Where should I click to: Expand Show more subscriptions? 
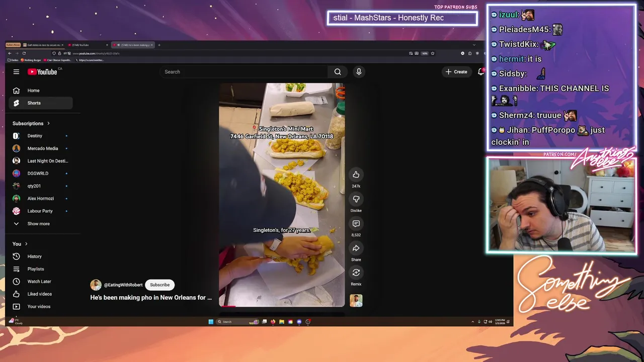41,224
